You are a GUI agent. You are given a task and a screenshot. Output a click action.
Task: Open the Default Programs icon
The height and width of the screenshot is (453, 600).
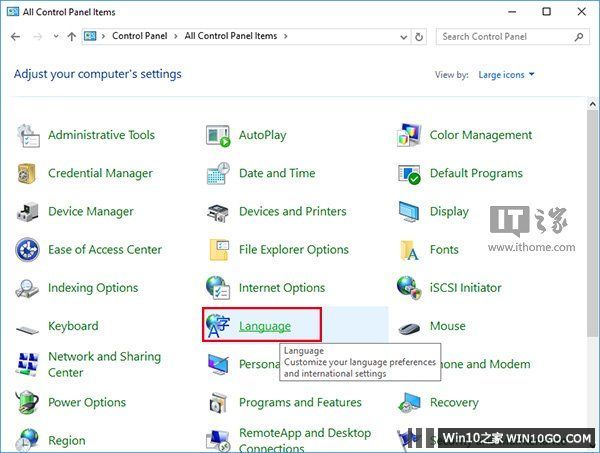click(x=409, y=174)
